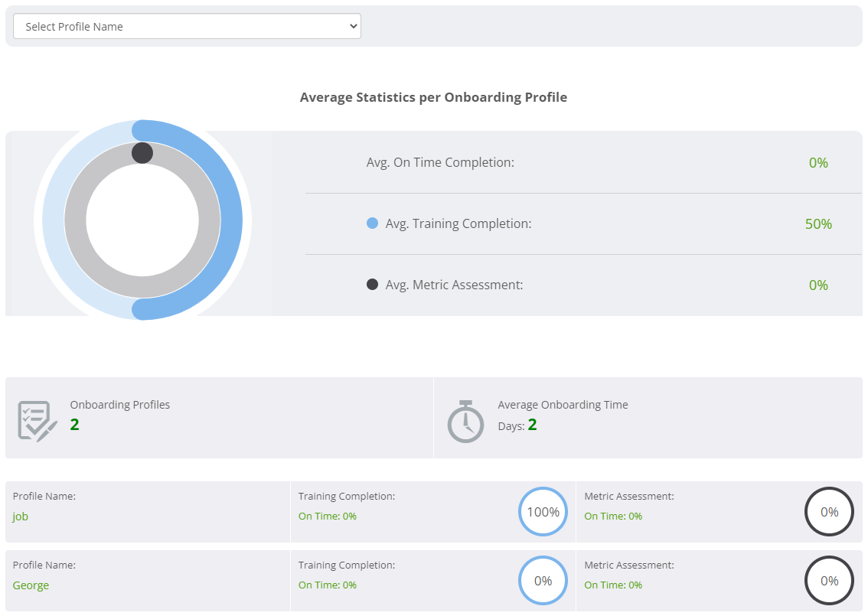868x616 pixels.
Task: Click job's Training Completion On Time: 0% text
Action: [328, 516]
